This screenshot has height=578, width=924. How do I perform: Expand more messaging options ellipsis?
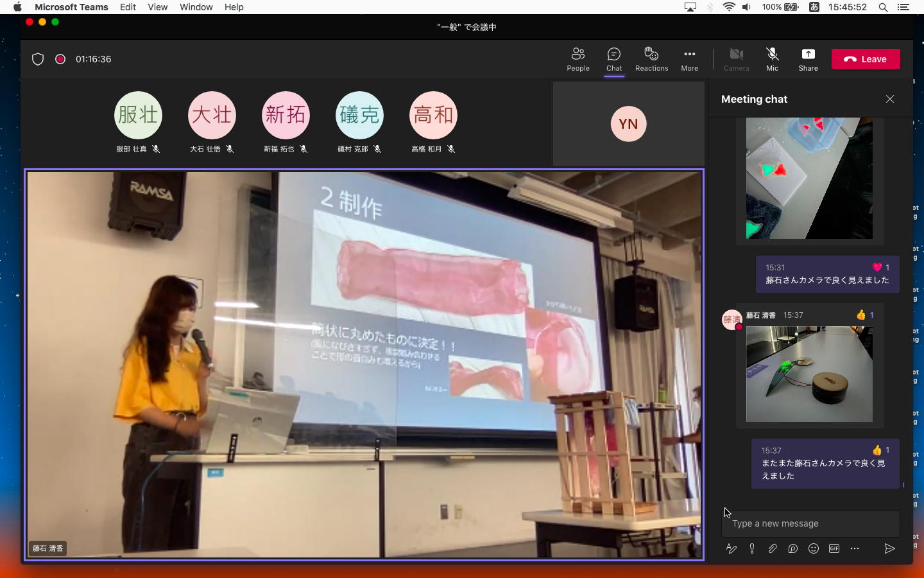click(x=855, y=548)
